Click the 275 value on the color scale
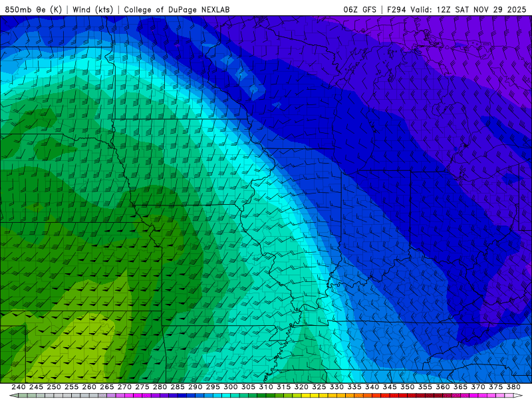The image size is (532, 399). pos(142,387)
